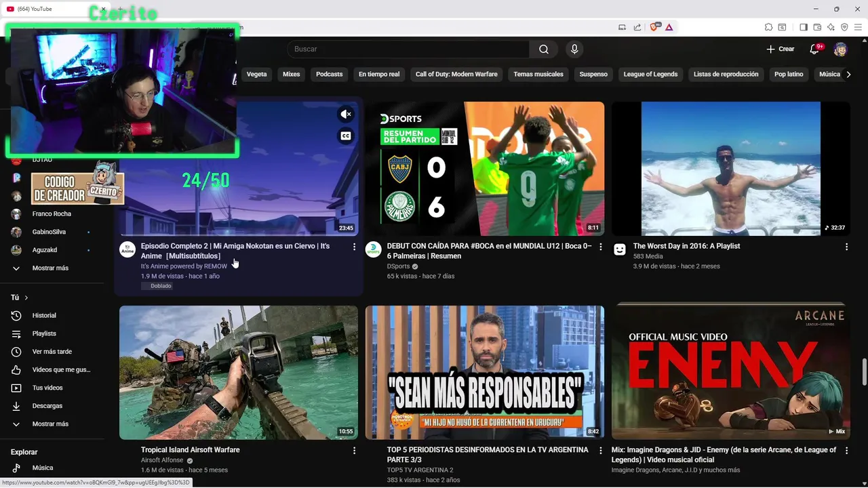Viewport: 868px width, 488px height.
Task: Open Airsoft Alfonse channel link
Action: click(x=162, y=460)
